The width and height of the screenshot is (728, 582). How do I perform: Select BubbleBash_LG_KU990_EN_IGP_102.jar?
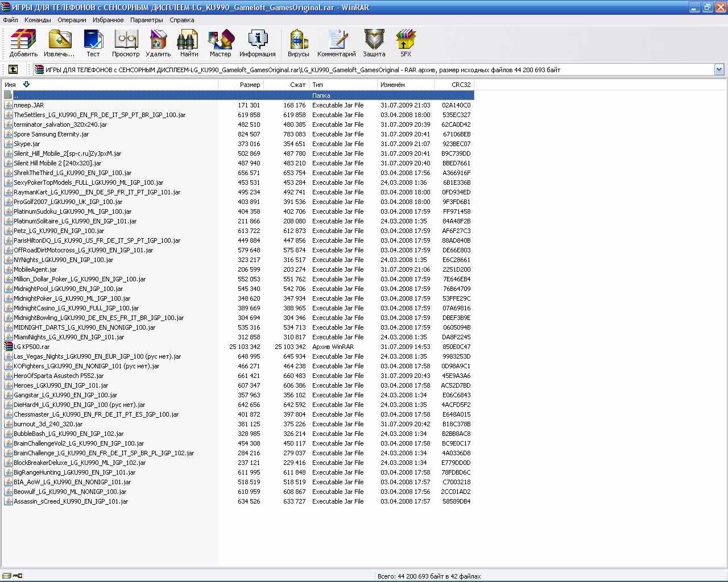coord(68,434)
